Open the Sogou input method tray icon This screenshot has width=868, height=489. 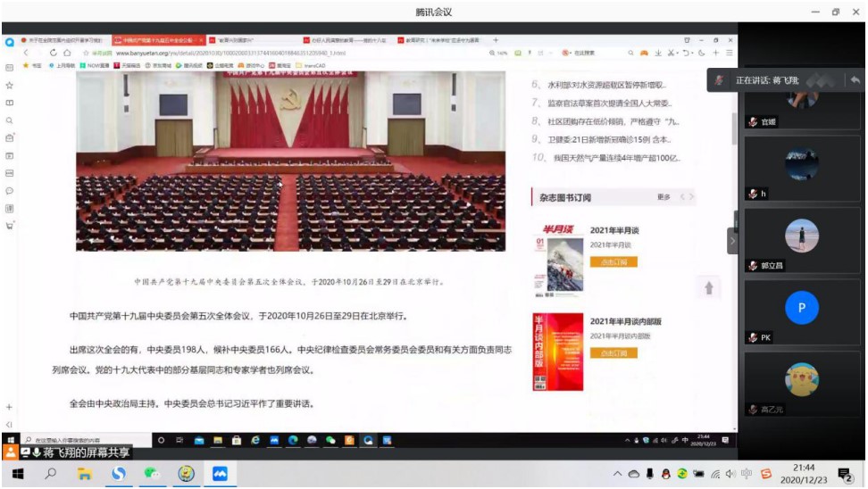click(766, 474)
